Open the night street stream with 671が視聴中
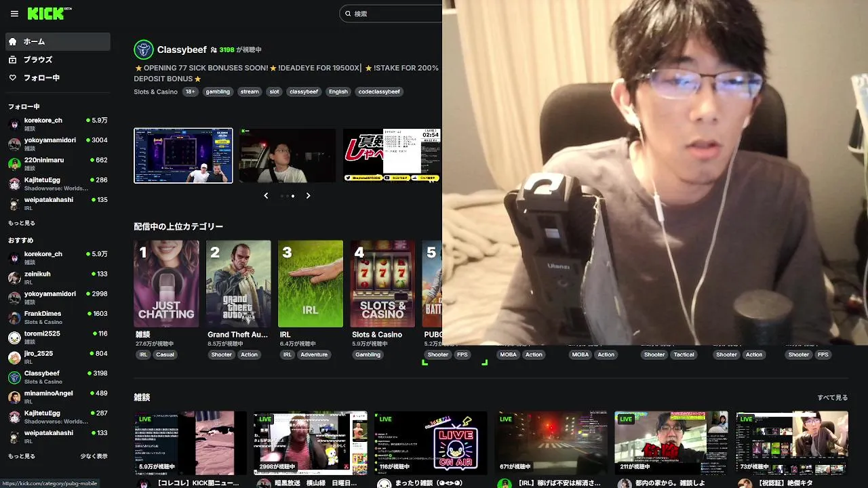868x488 pixels. tap(551, 443)
